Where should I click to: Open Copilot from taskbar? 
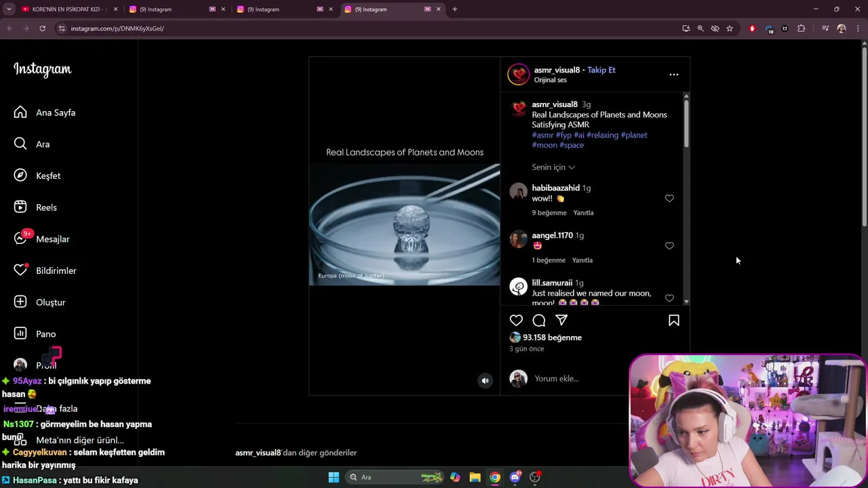tap(455, 477)
